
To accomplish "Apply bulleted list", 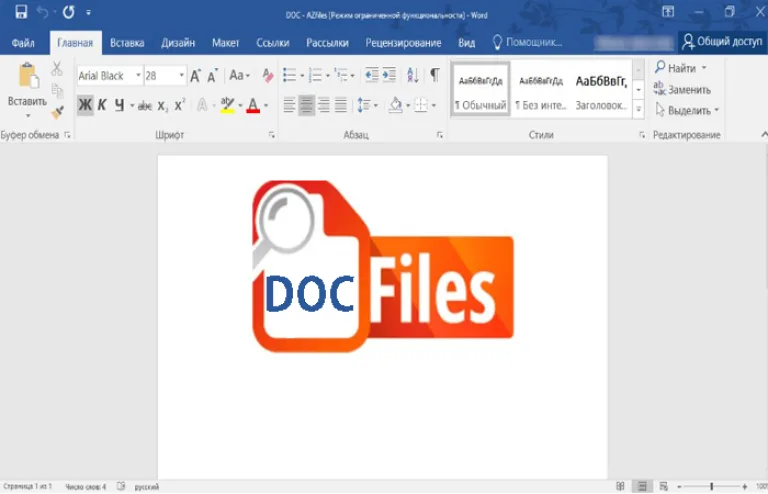I will (x=289, y=75).
